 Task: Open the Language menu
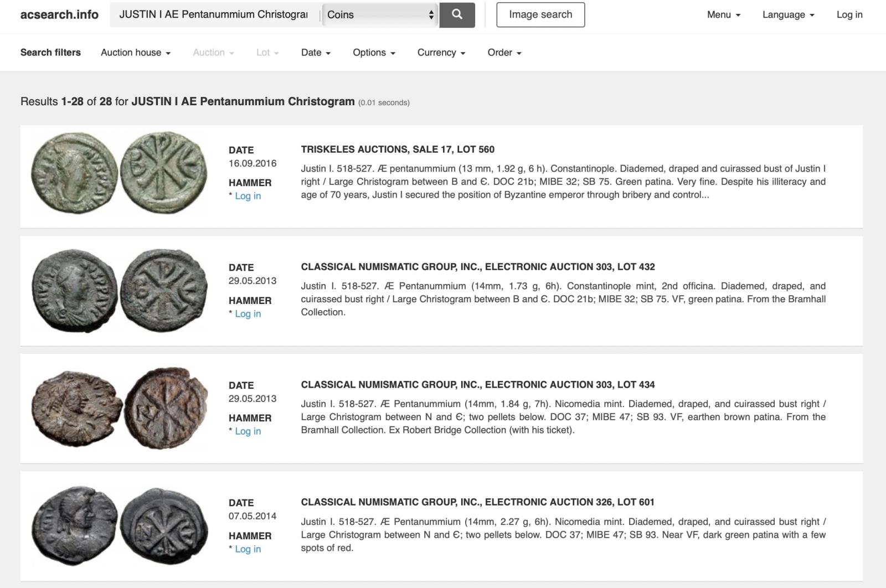787,15
